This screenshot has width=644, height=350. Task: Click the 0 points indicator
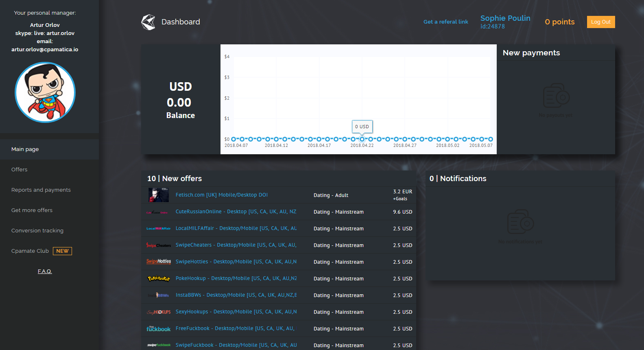click(560, 22)
